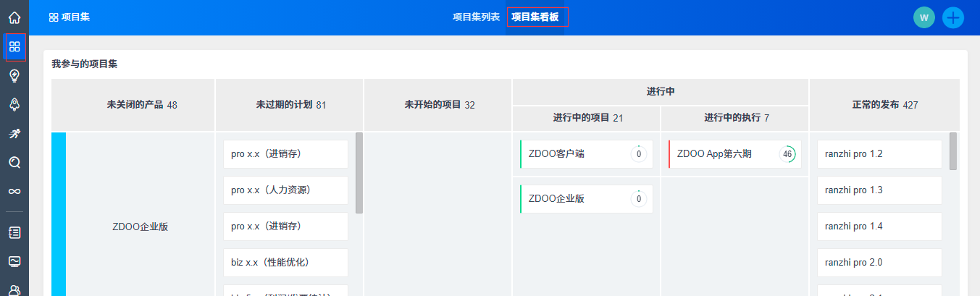Open the W user avatar menu
This screenshot has height=296, width=980.
pos(924,17)
